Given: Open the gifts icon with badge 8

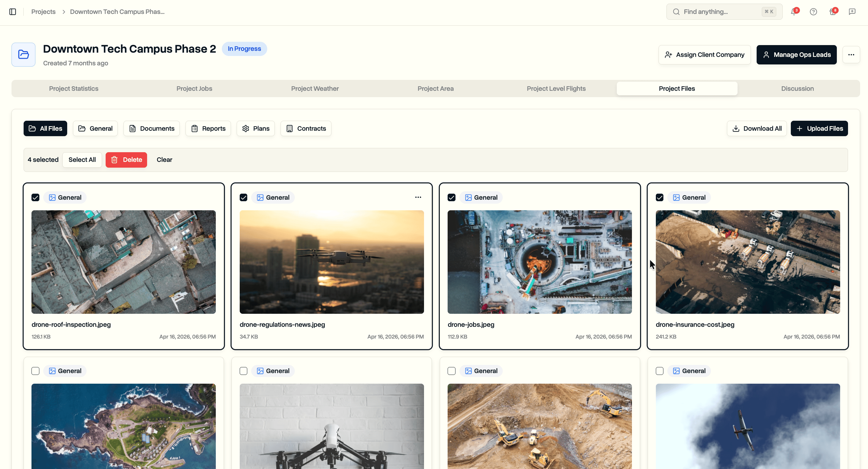Looking at the screenshot, I should 832,11.
